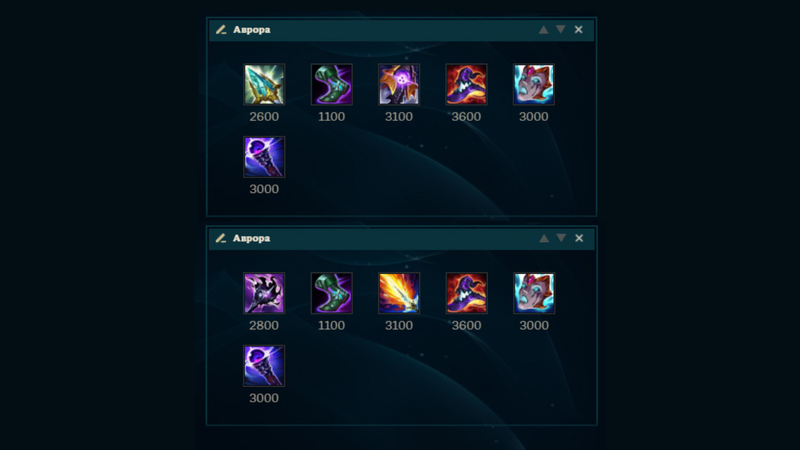Click Sorcerer's Shoes in the second Аврора block

pyautogui.click(x=331, y=293)
